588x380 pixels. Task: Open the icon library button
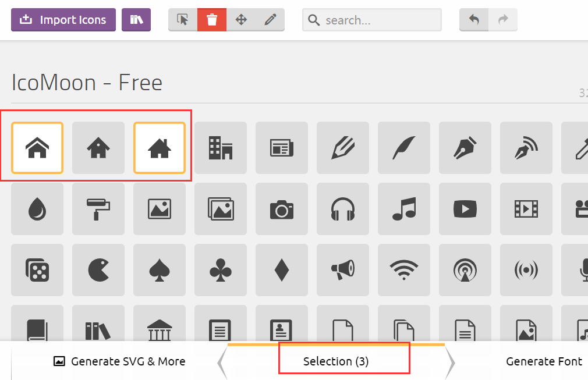click(x=136, y=19)
